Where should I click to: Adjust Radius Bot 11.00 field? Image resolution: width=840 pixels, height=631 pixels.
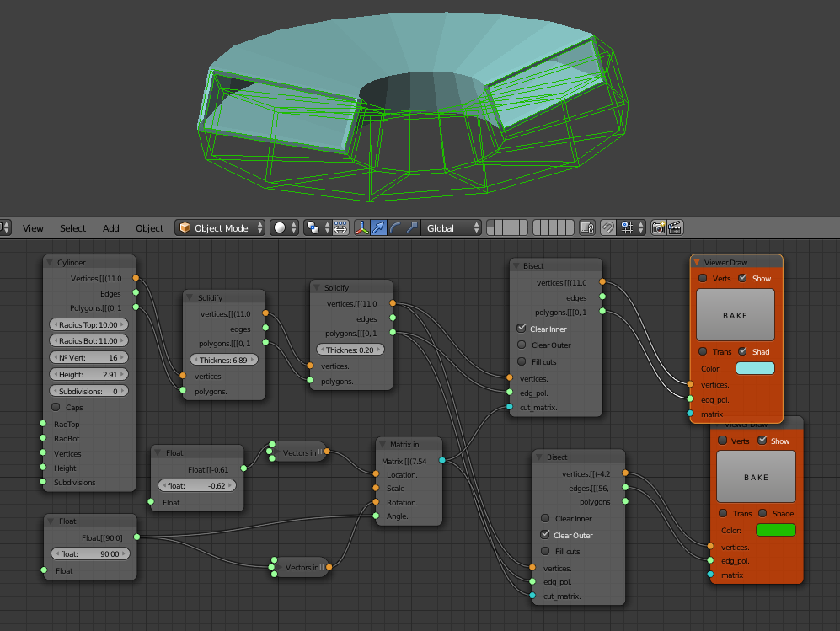tap(88, 340)
